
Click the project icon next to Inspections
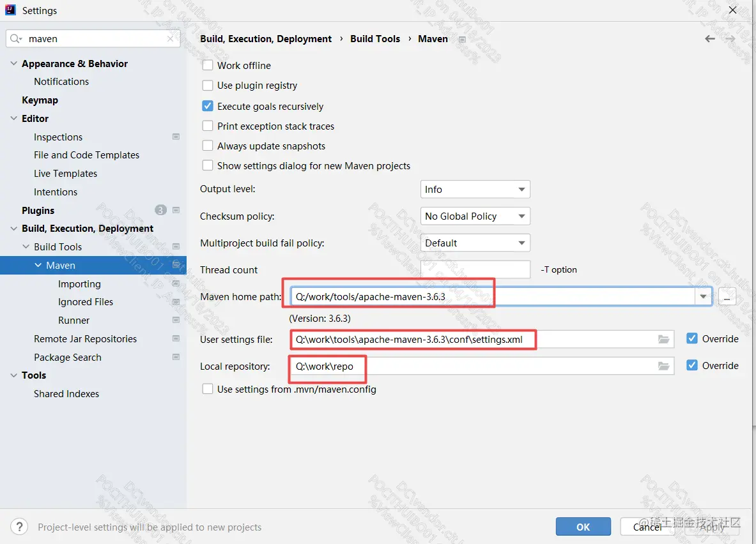176,137
